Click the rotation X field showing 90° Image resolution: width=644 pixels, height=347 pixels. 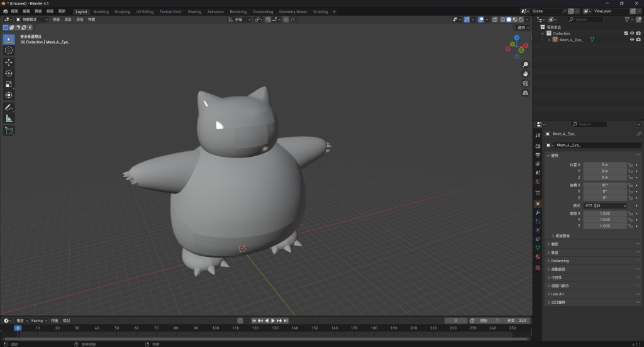tap(605, 185)
